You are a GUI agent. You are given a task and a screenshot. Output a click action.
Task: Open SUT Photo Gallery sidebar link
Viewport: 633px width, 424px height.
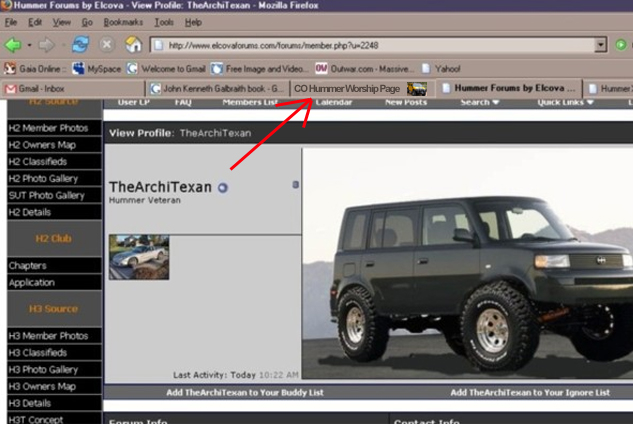54,195
